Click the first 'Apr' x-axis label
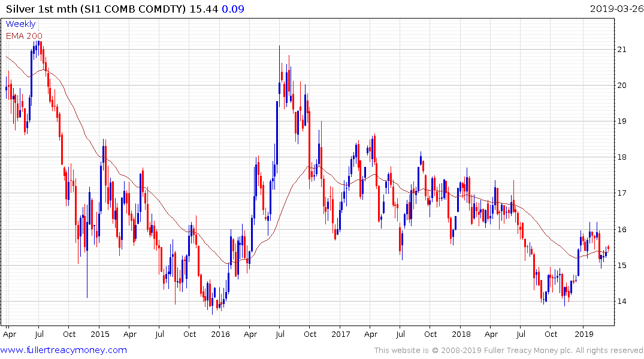This screenshot has width=644, height=359. pyautogui.click(x=10, y=334)
